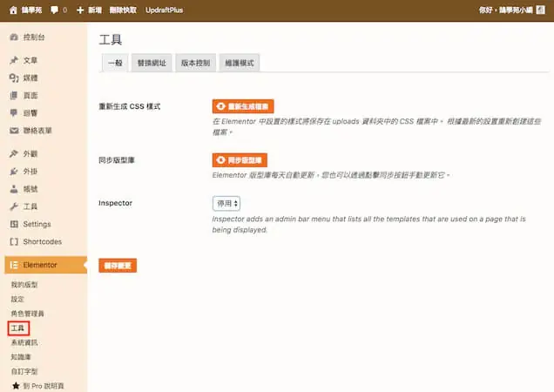Image resolution: width=554 pixels, height=392 pixels.
Task: Open the 系統資訊 system info submenu link
Action: coord(24,342)
